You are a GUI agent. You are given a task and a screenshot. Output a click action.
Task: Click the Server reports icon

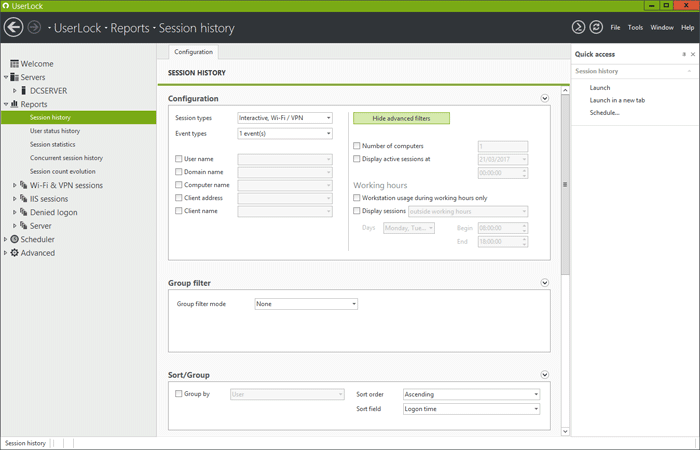(x=24, y=225)
